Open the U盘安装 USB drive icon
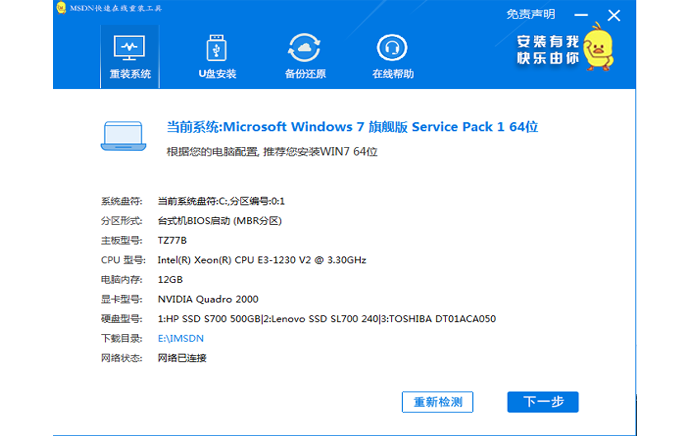690x436 pixels. (x=217, y=48)
